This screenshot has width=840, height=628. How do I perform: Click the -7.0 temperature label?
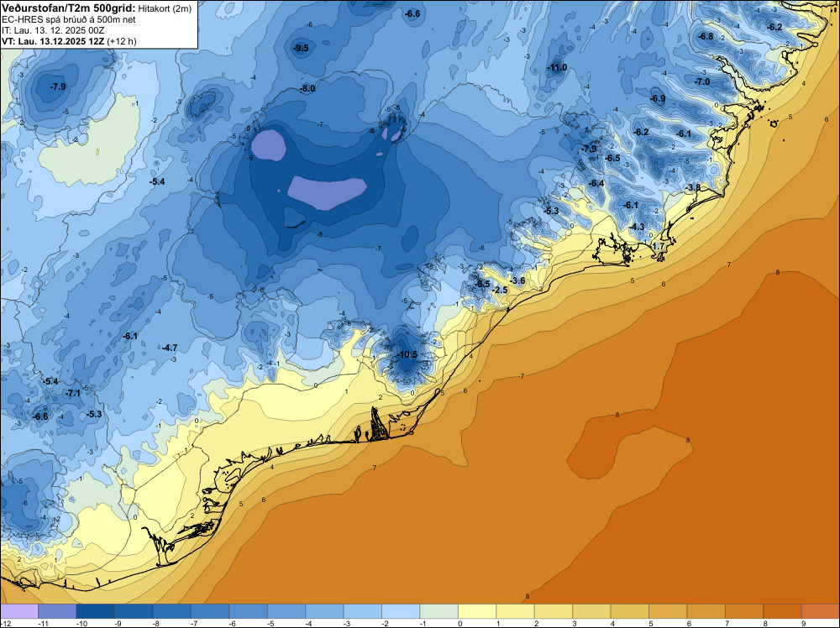click(x=702, y=81)
